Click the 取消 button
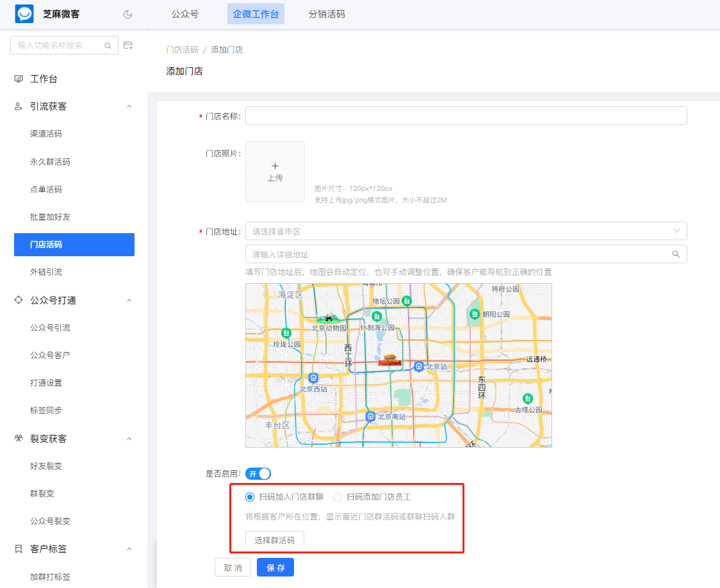This screenshot has width=720, height=588. point(233,568)
